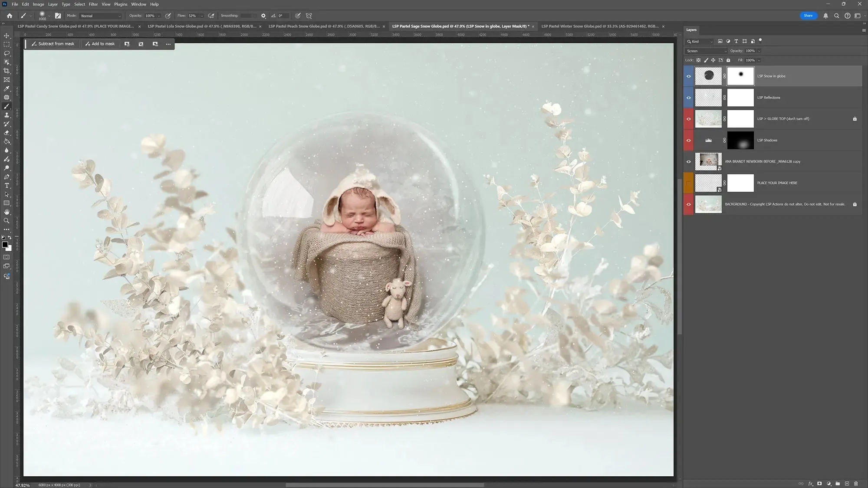Select the Dodge tool
Screen dimensions: 868x488
7,168
